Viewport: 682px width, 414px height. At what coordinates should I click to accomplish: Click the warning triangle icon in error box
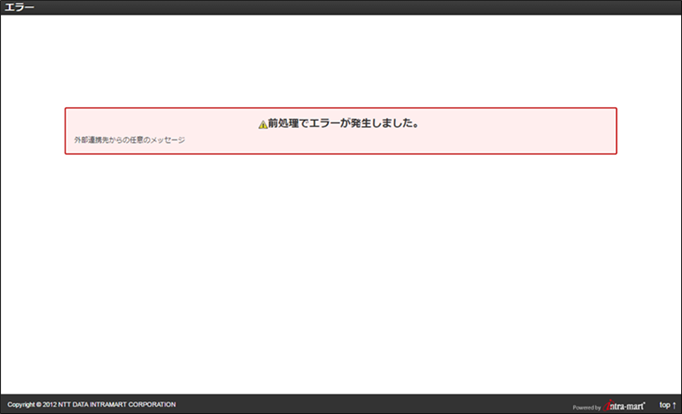(263, 125)
